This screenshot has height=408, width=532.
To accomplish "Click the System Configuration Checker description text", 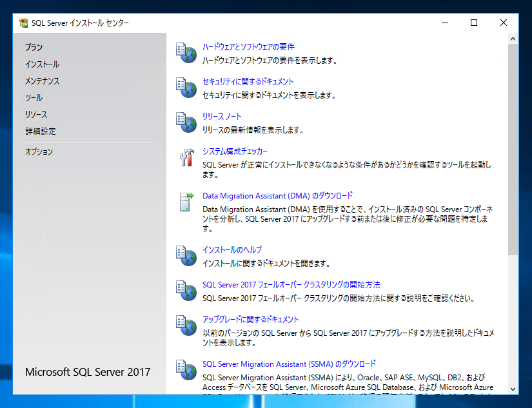I will 347,170.
